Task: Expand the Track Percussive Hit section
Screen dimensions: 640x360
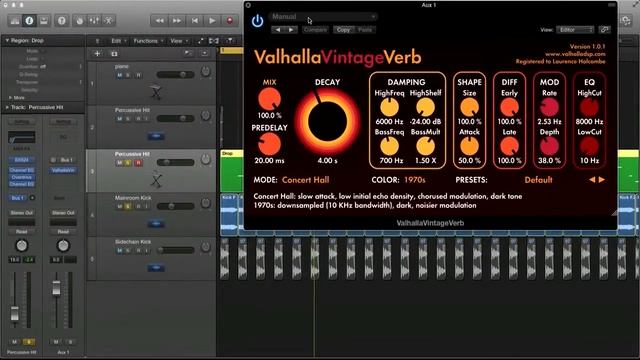Action: coord(7,107)
